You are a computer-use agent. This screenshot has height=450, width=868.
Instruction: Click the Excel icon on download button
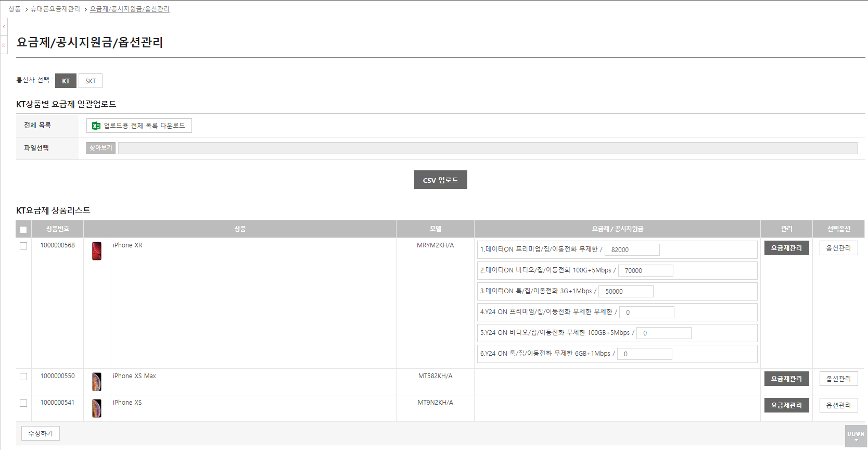coord(96,126)
